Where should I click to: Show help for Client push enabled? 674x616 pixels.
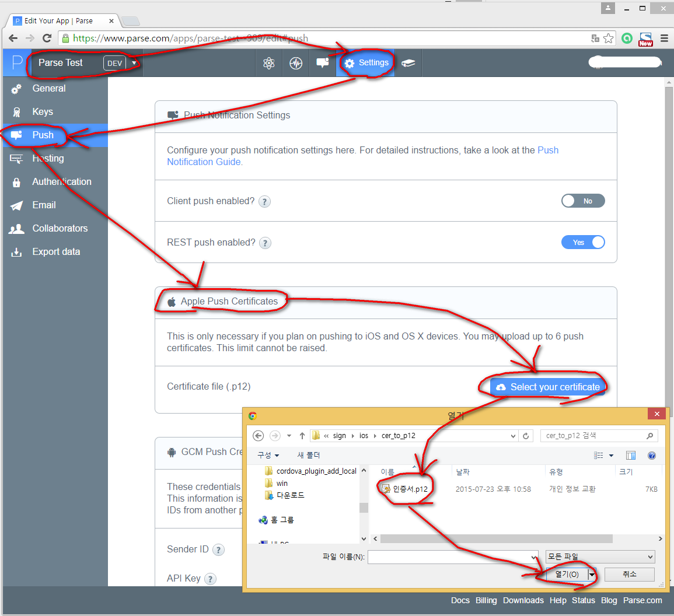pyautogui.click(x=265, y=201)
